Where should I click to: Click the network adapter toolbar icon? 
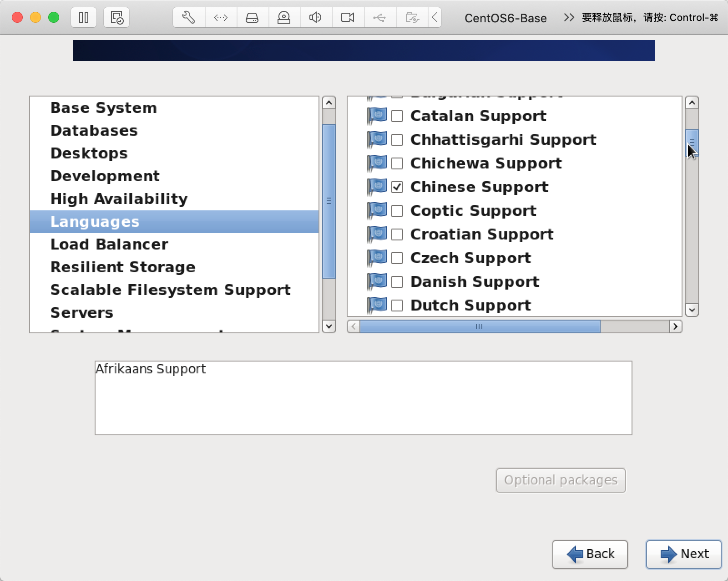tap(221, 18)
